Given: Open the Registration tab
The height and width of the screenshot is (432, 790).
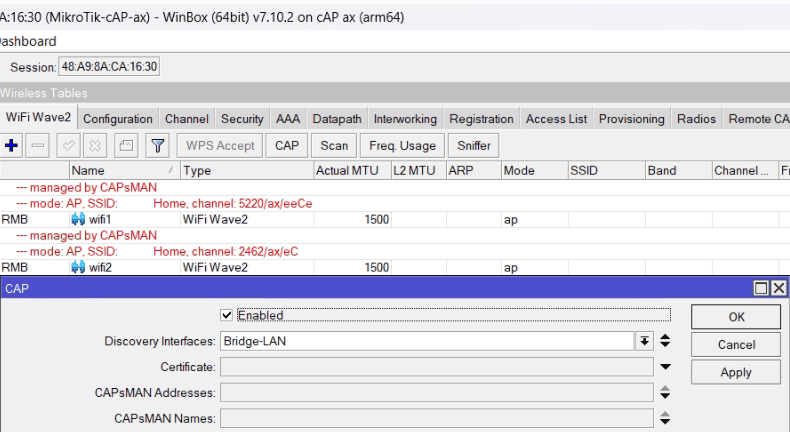Looking at the screenshot, I should pos(482,119).
